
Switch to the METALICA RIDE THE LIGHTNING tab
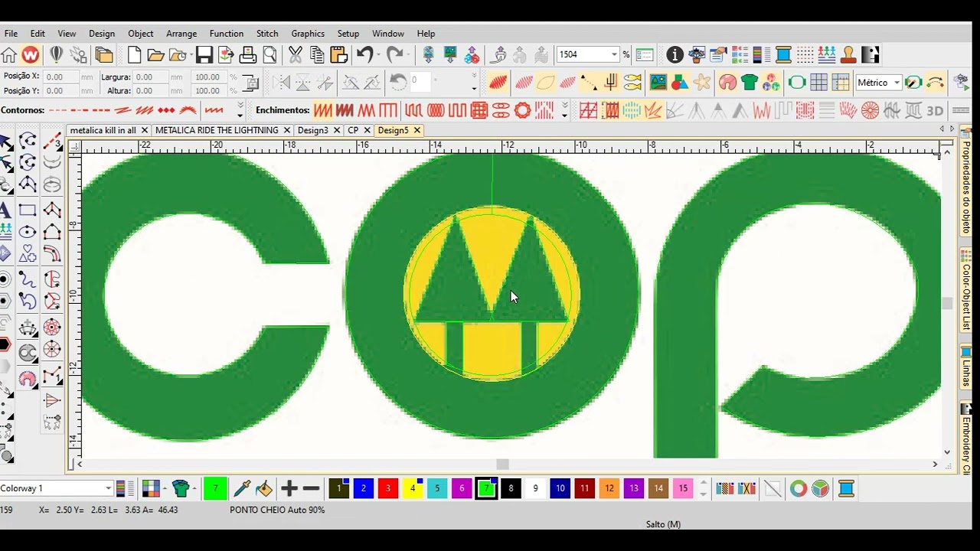217,130
